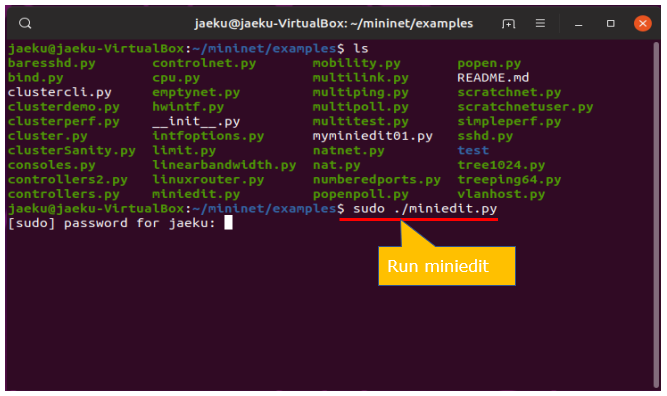
Task: Click the popen.py file name
Action: point(489,63)
